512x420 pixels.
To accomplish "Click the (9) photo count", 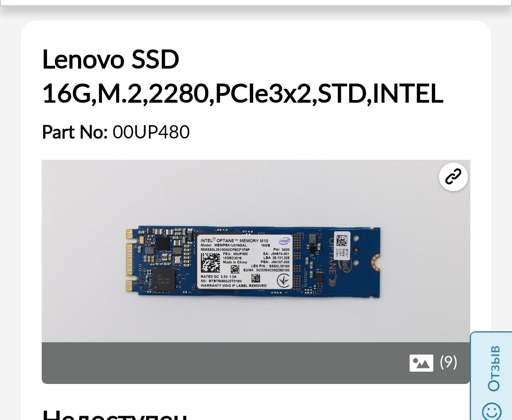I will tap(448, 362).
